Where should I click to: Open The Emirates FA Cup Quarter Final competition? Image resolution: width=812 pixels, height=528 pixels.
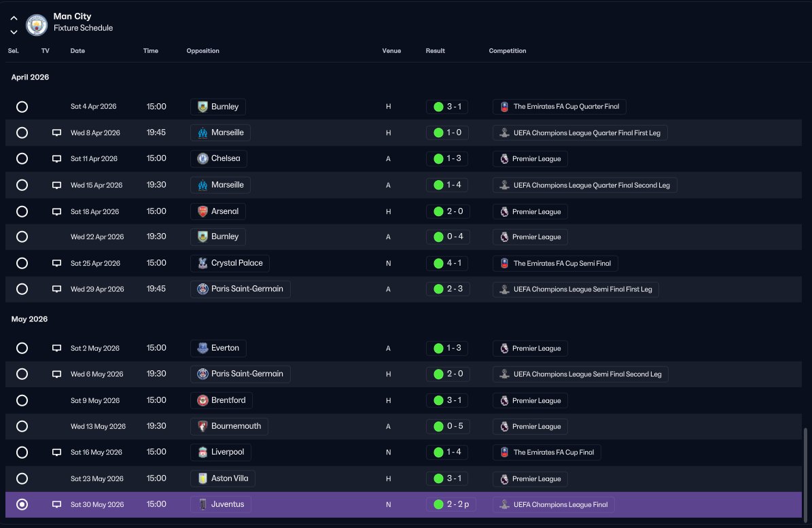tap(559, 107)
